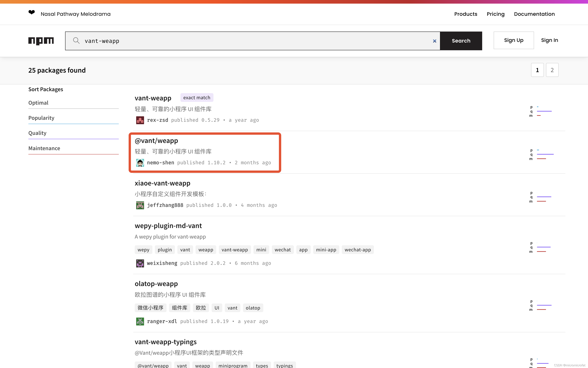Go to results page 2
Screen dimensions: 588x368
pos(552,70)
